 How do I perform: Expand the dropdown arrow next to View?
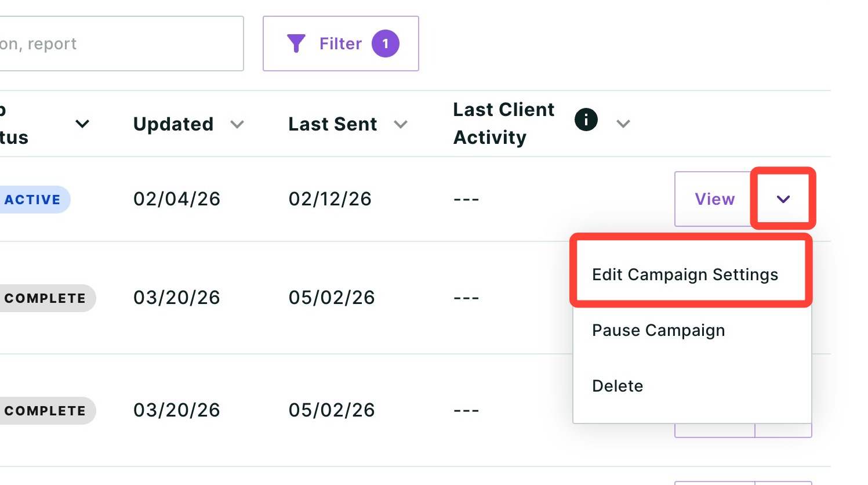point(783,199)
